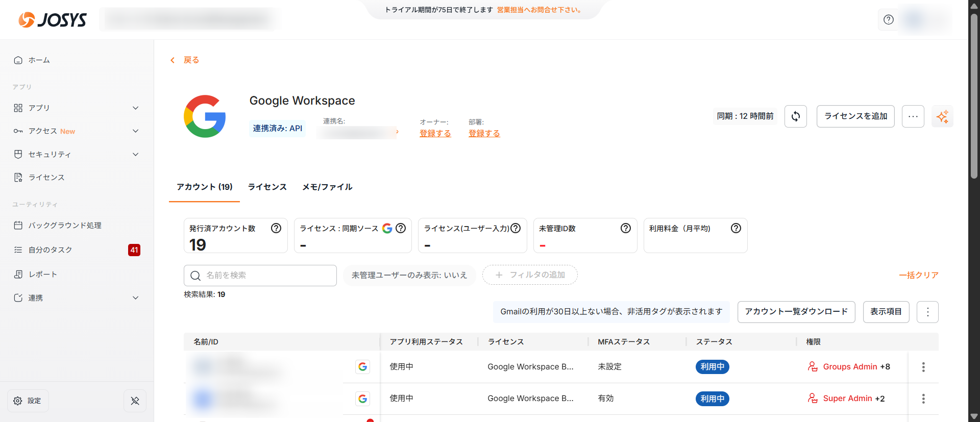Viewport: 980px width, 422px height.
Task: Open the help question mark in header
Action: coord(889,20)
